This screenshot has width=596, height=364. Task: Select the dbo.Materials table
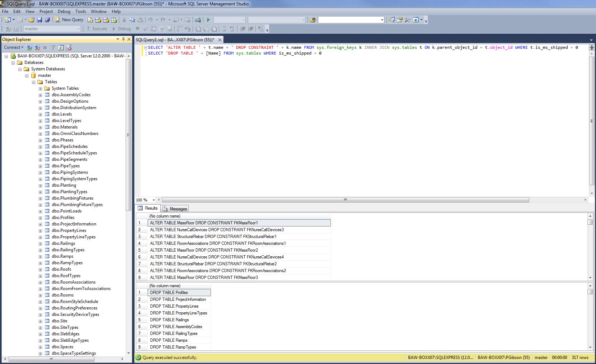64,127
